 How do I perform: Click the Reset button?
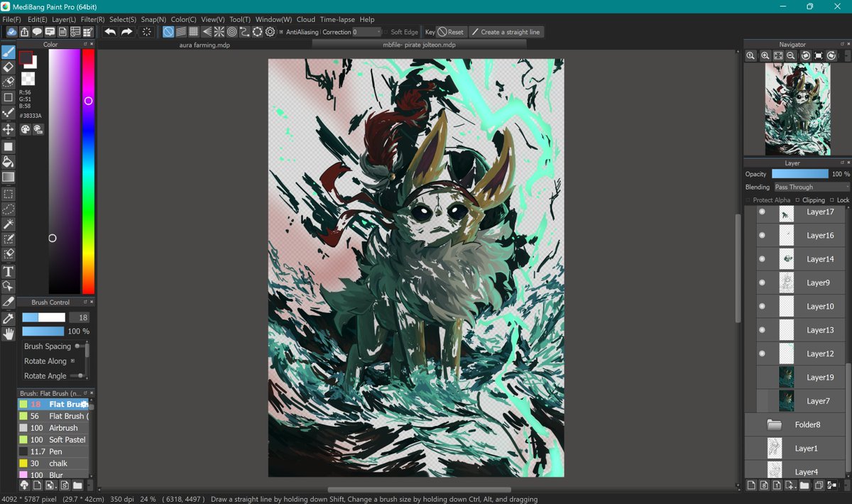pyautogui.click(x=451, y=32)
